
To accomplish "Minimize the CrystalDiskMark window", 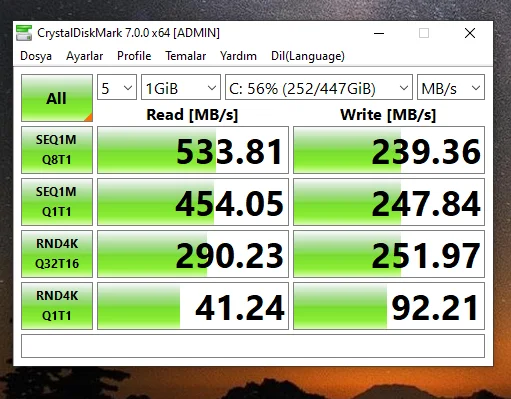I will tap(379, 33).
